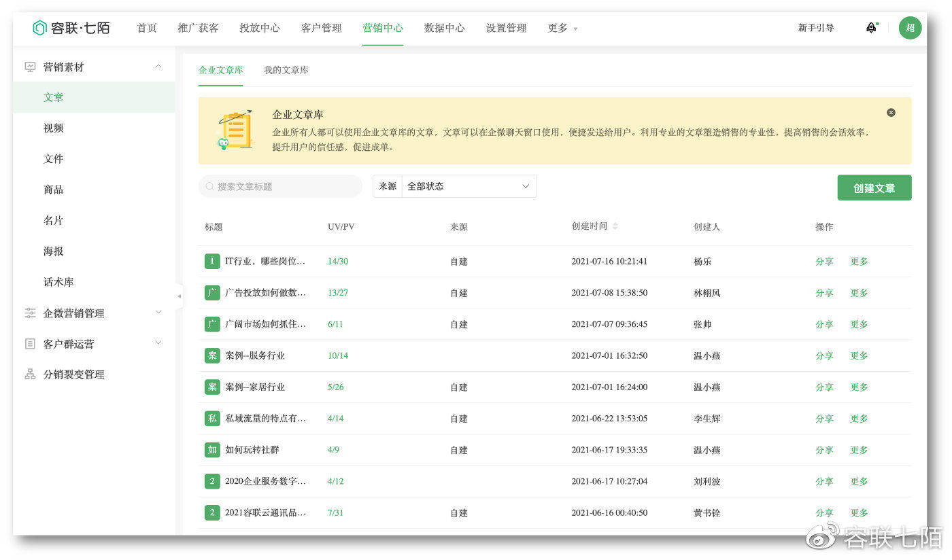Click 分享 for 2020企业服务数字 row
952x560 pixels.
pyautogui.click(x=824, y=481)
